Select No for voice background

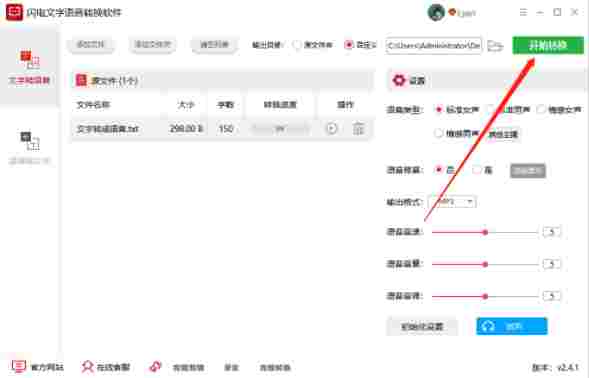tap(438, 170)
